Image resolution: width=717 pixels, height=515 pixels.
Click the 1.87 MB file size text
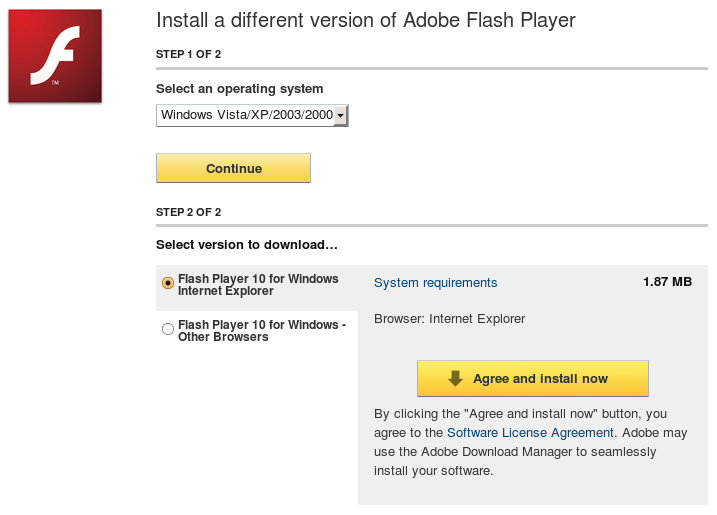667,282
